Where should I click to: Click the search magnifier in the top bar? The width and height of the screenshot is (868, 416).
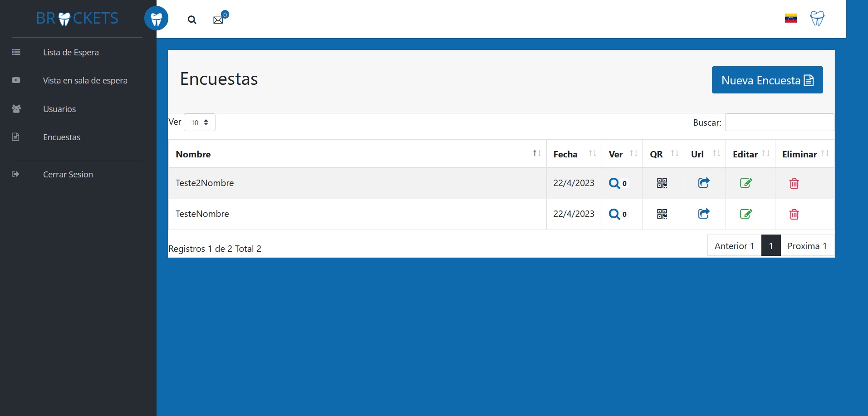(192, 20)
